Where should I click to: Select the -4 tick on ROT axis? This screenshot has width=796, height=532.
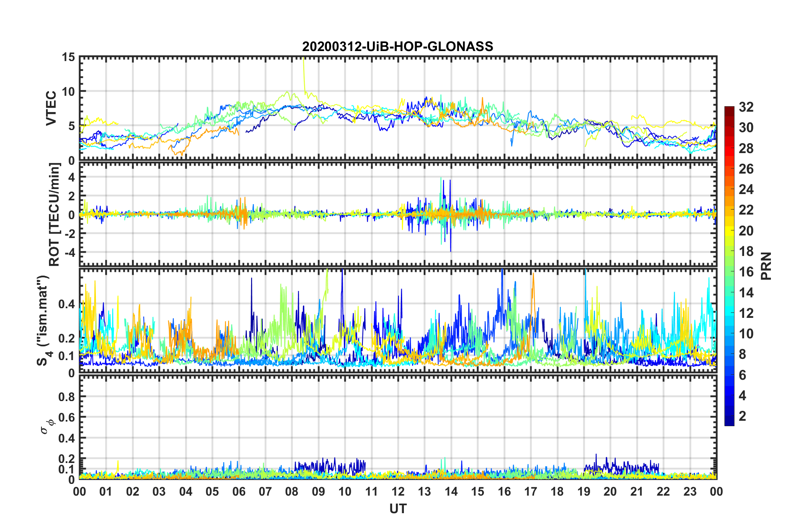coord(69,253)
